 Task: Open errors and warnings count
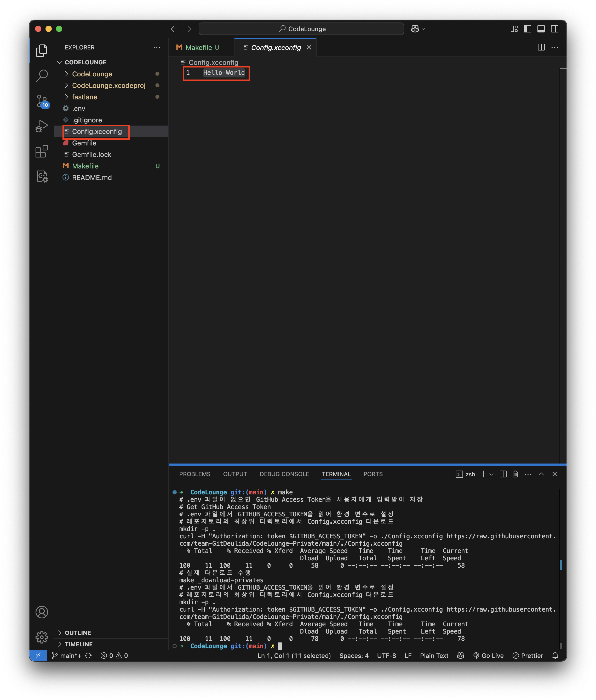pos(114,656)
